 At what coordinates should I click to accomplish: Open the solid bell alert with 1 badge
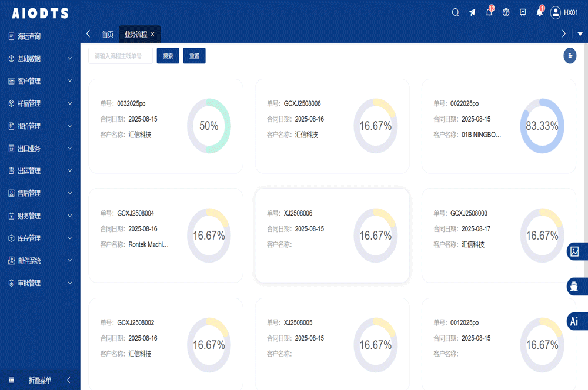pos(540,12)
